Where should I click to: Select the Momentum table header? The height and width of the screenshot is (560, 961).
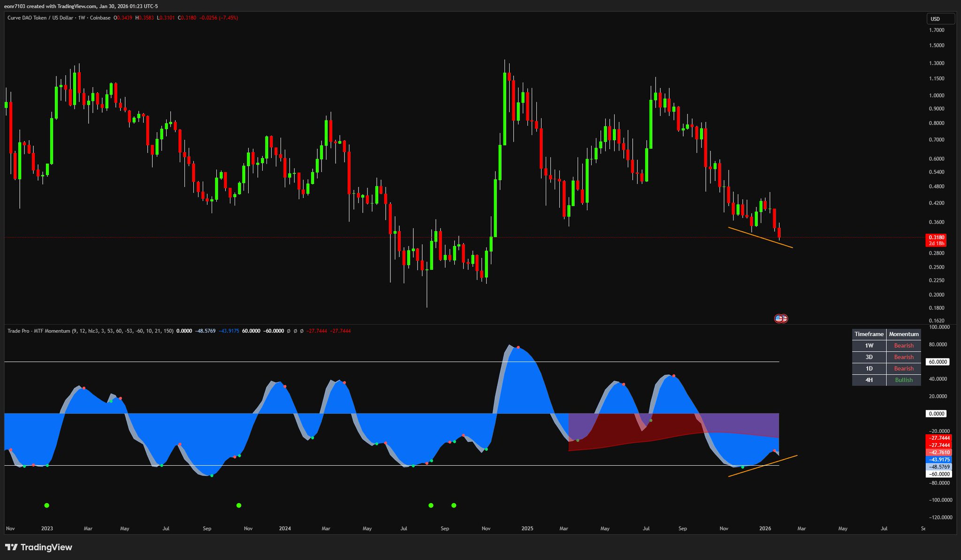(x=903, y=334)
